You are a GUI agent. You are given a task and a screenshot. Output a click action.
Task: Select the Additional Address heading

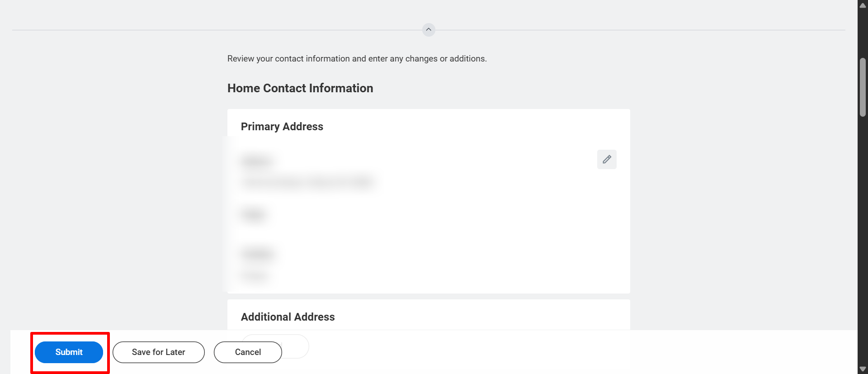(288, 317)
